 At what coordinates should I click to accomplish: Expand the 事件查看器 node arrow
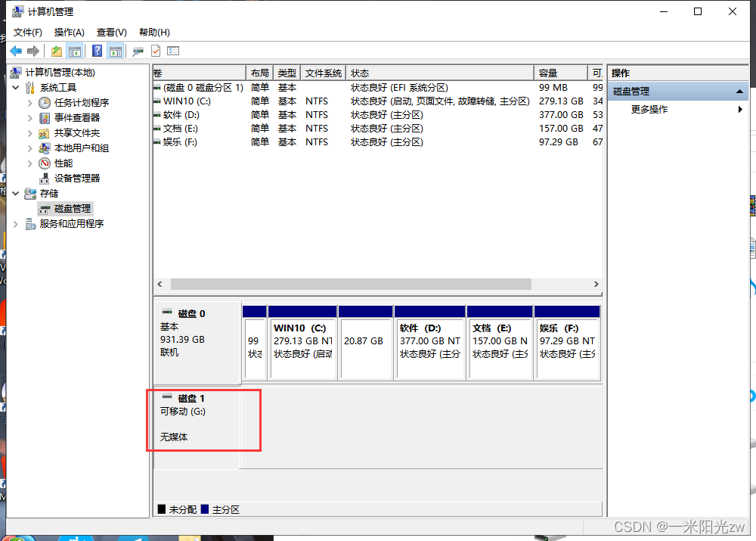(30, 118)
